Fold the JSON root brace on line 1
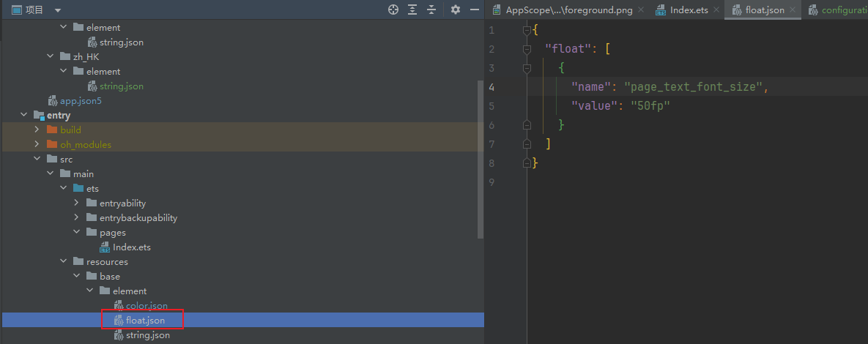The width and height of the screenshot is (868, 344). point(527,31)
